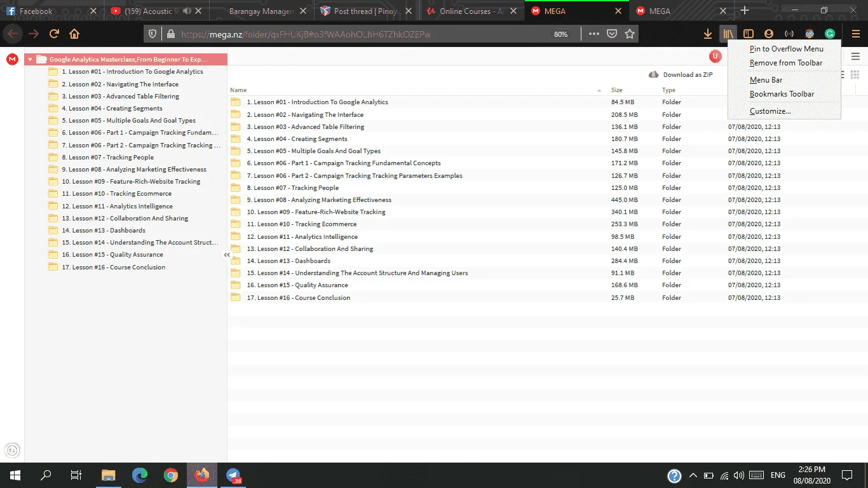Bookmark this page with star icon

[630, 34]
